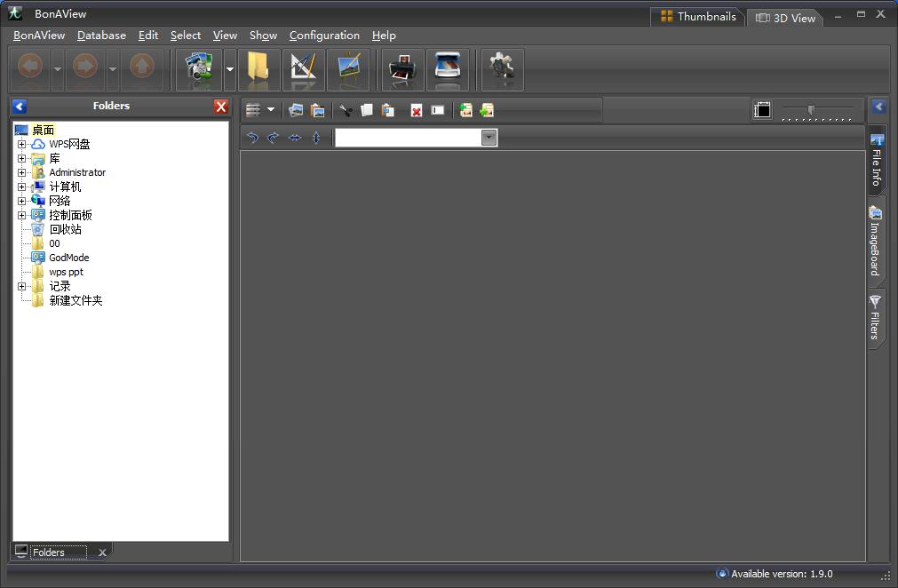Toggle the thumbnail size frame button
The width and height of the screenshot is (898, 588).
click(762, 110)
